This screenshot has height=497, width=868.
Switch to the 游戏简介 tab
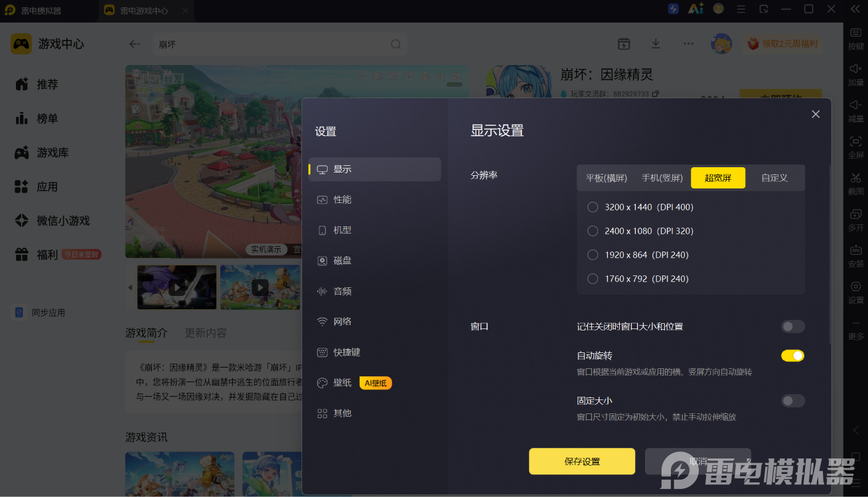(x=147, y=332)
